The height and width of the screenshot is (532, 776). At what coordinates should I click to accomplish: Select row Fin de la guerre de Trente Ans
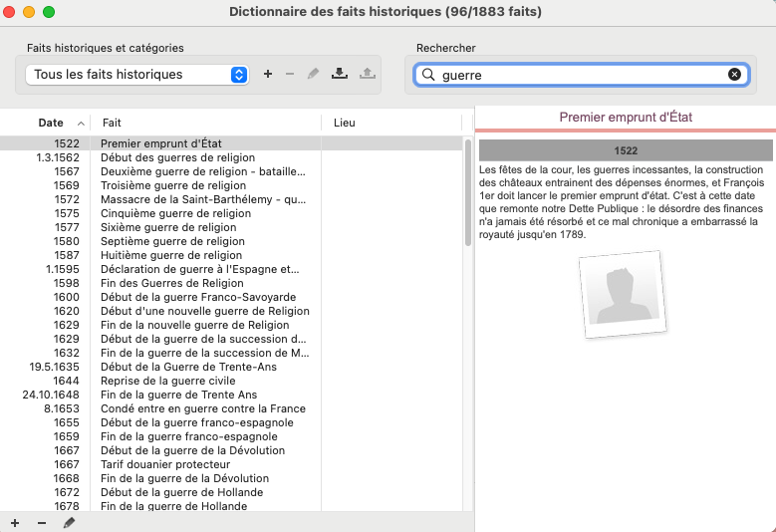(231, 395)
